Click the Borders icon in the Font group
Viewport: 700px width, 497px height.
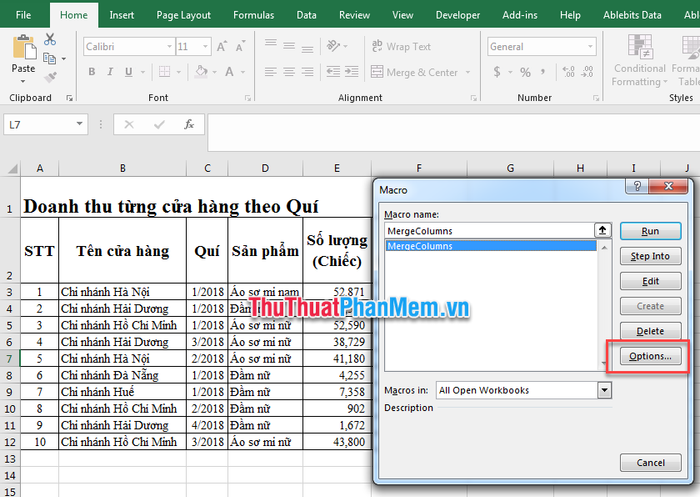[x=165, y=71]
